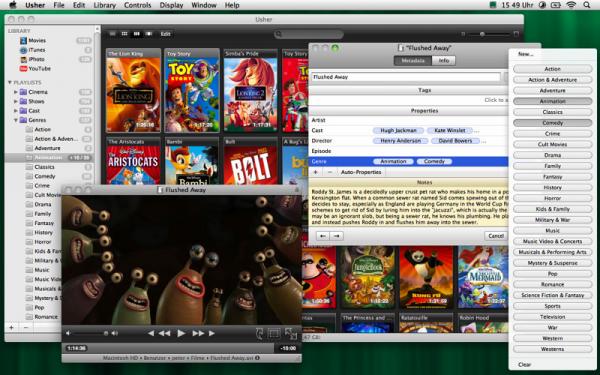Expand the Cinema playlist folder
Viewport: 600px width, 375px height.
[16, 92]
